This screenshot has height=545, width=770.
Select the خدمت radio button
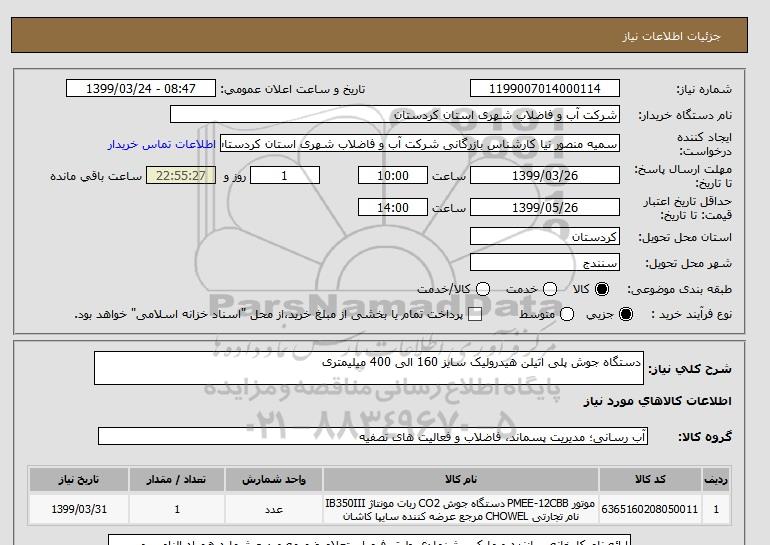(550, 289)
